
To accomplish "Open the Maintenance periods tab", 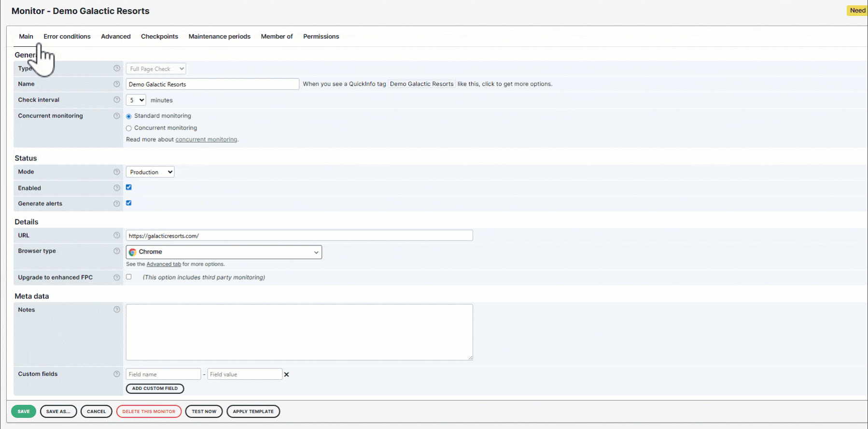I will [x=219, y=37].
